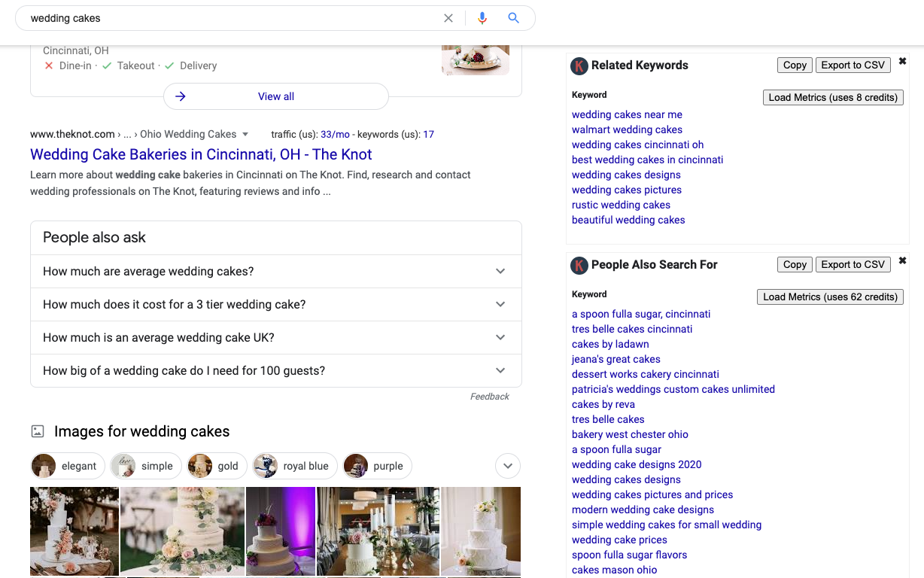Click inside the wedding cakes search field
Viewport: 924px width, 578px height.
226,18
